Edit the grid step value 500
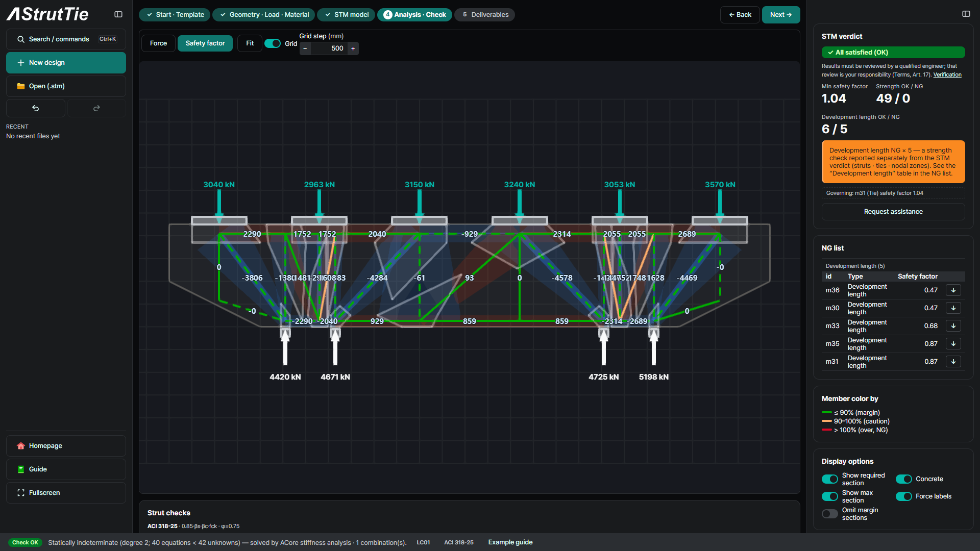Screen dimensions: 980x551 329,48
